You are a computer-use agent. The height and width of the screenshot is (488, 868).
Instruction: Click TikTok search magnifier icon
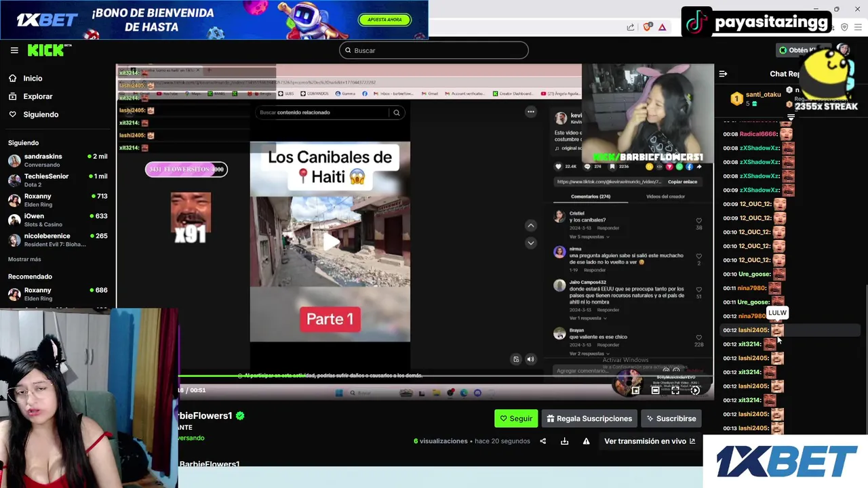(x=397, y=113)
